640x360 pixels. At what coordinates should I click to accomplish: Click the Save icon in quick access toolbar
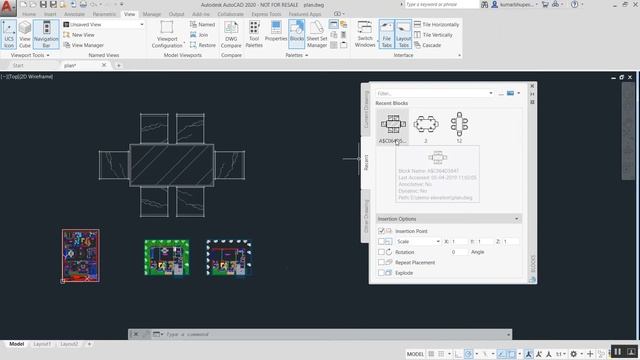click(x=43, y=4)
